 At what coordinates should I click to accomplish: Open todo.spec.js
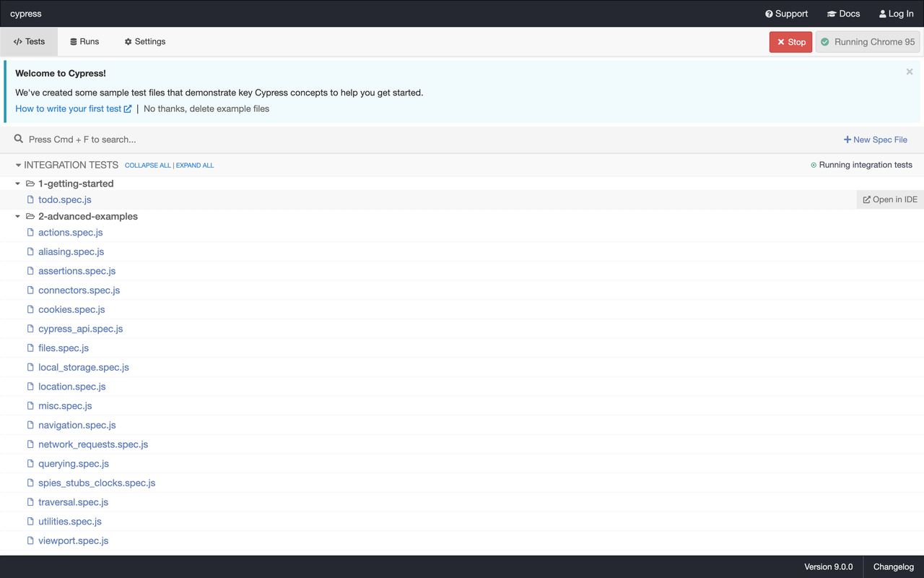click(65, 199)
